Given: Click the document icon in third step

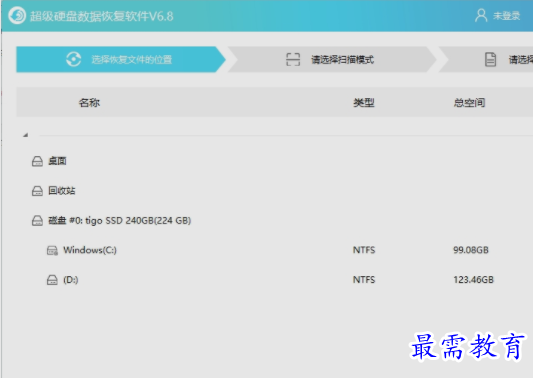Looking at the screenshot, I should tap(490, 59).
